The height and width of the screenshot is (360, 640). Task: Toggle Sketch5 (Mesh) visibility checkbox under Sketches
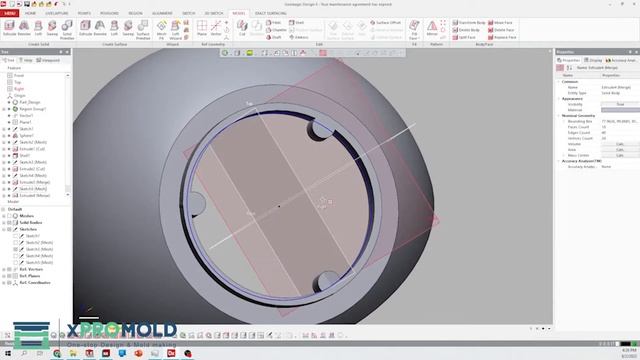[16, 262]
